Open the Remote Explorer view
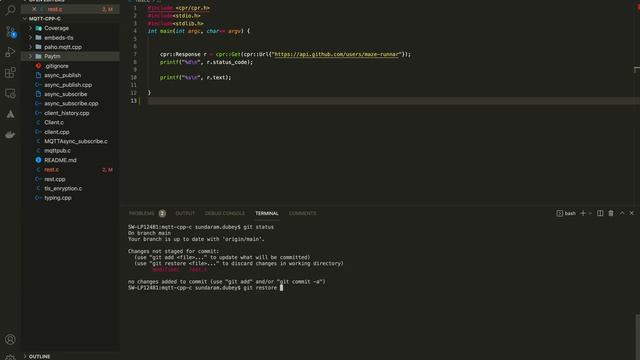The image size is (640, 360). click(10, 93)
